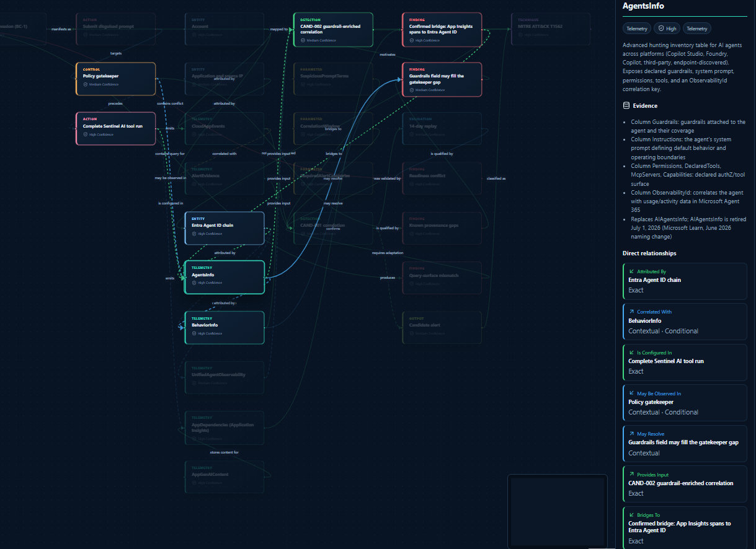Screen dimensions: 756x549
Task: Click arrow icon next to May Be Observed In label
Action: [x=631, y=393]
